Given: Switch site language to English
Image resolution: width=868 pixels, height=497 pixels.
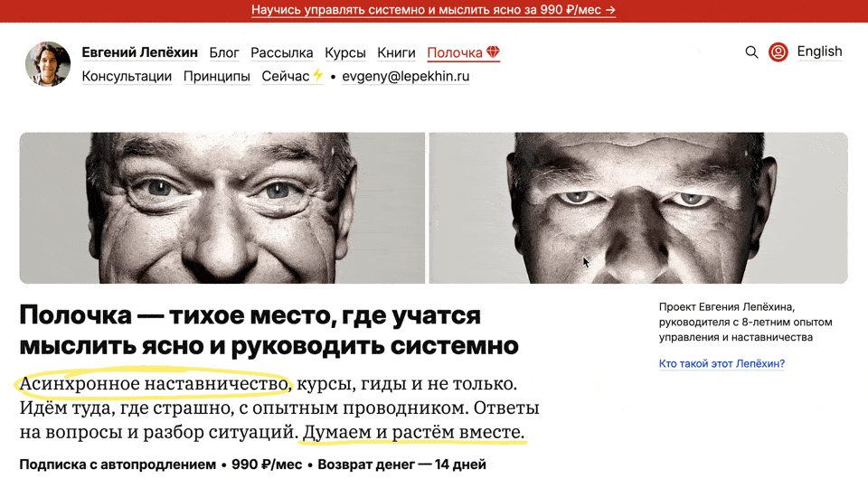Looking at the screenshot, I should (x=819, y=52).
